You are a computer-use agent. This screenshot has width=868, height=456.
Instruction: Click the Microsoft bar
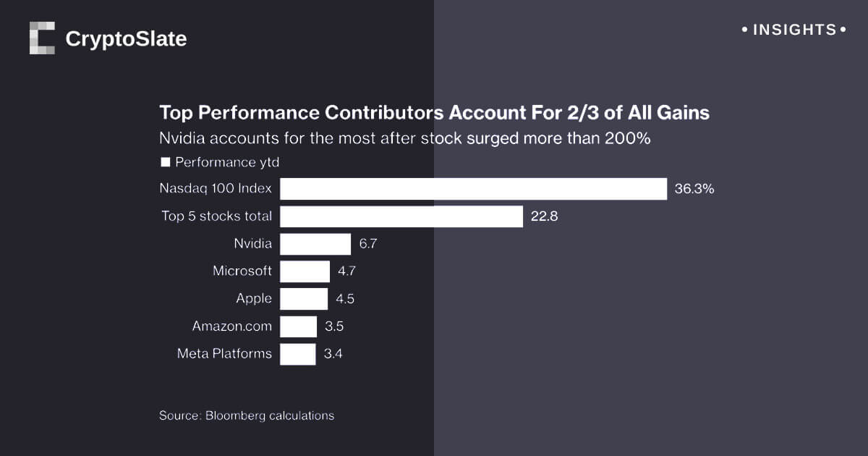[x=305, y=271]
